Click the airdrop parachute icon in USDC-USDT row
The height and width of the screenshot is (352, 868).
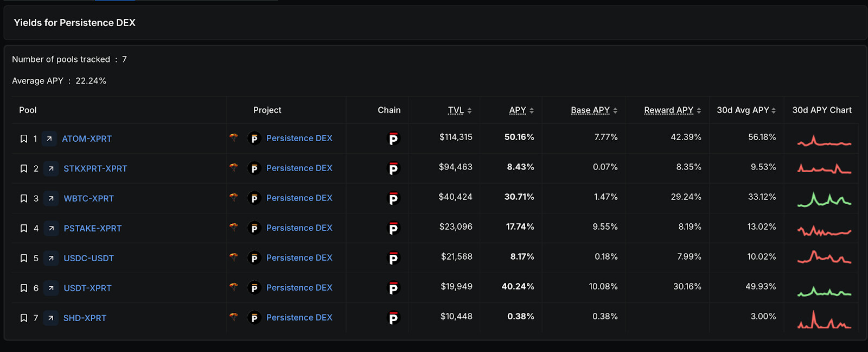[234, 257]
